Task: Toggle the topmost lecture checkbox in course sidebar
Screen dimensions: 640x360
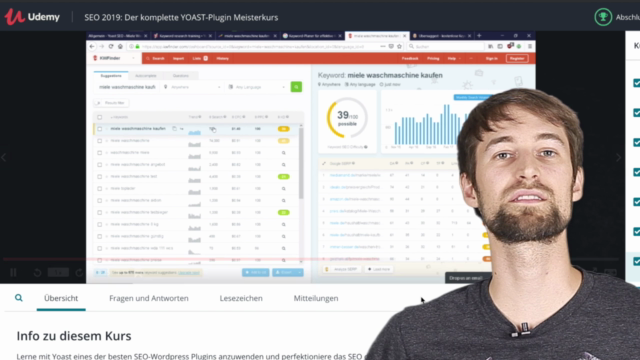Action: click(x=636, y=83)
